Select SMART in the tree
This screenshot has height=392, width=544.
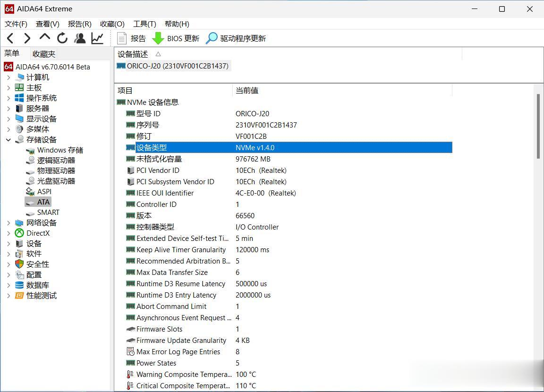tap(48, 213)
